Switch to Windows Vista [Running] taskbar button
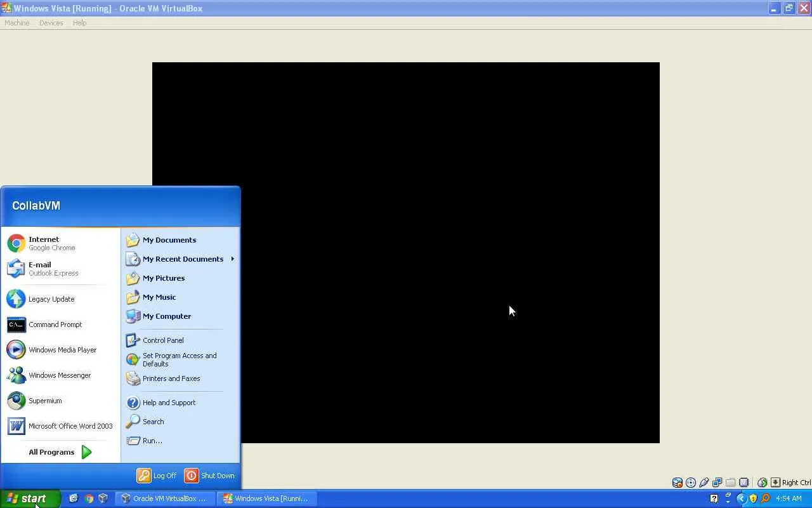Viewport: 812px width, 508px height. 266,498
